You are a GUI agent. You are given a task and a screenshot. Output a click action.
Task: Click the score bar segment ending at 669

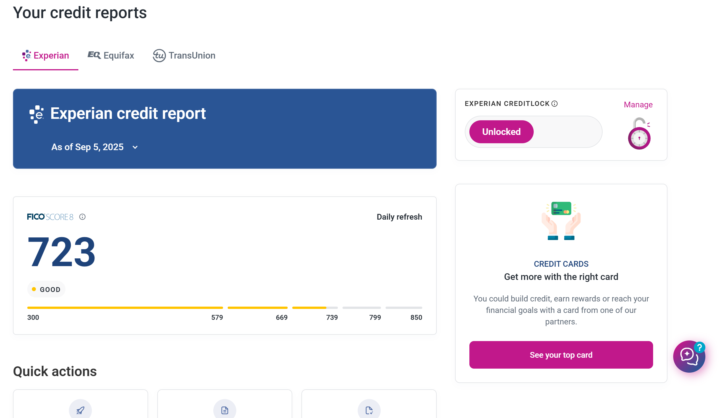point(258,308)
